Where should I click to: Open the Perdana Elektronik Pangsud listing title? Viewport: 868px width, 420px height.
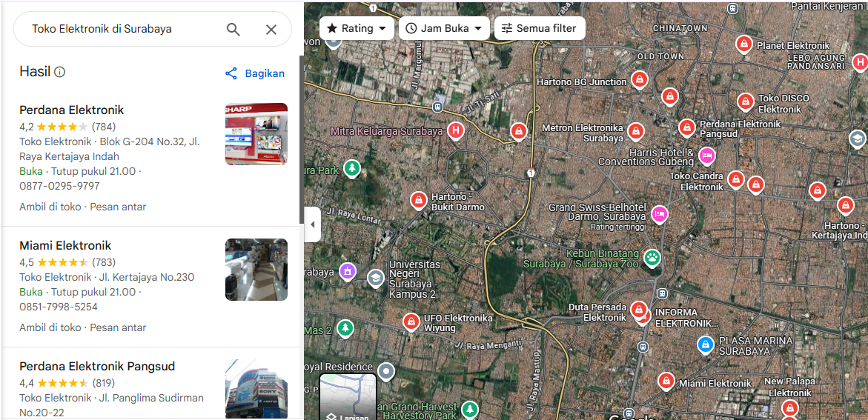pyautogui.click(x=97, y=366)
